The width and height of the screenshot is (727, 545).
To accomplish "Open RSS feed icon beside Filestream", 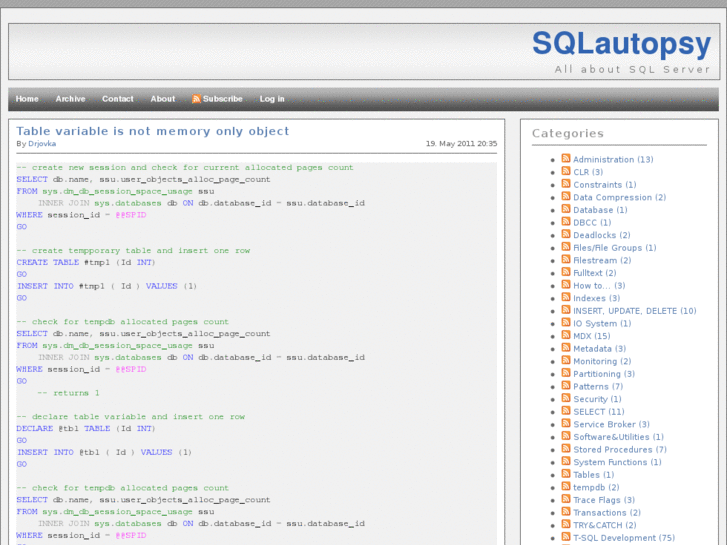I will click(566, 259).
